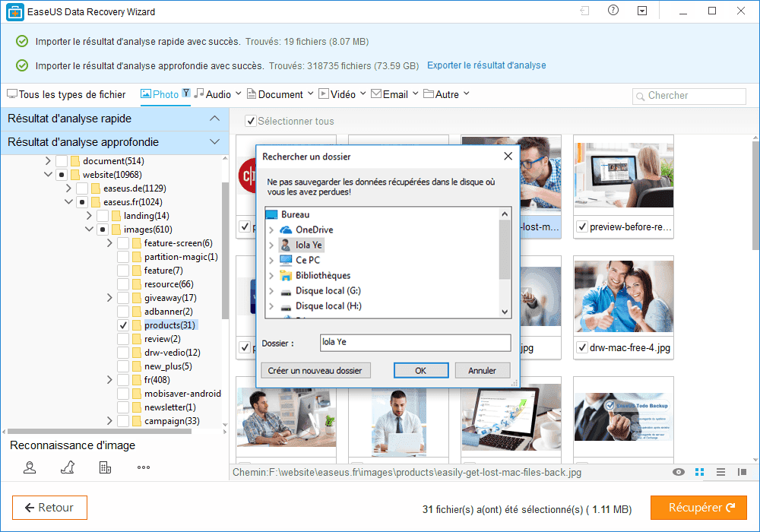Expand the document(514) tree node
This screenshot has width=760, height=532.
click(x=47, y=160)
